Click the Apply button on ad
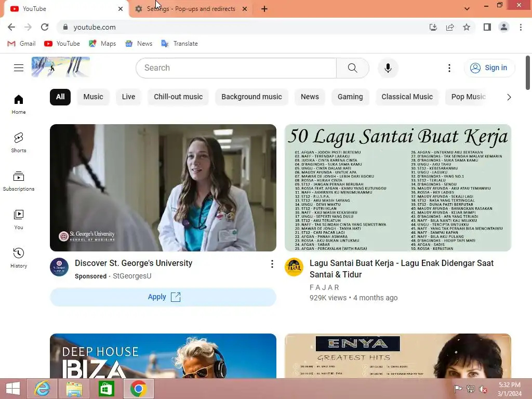 [x=163, y=297]
